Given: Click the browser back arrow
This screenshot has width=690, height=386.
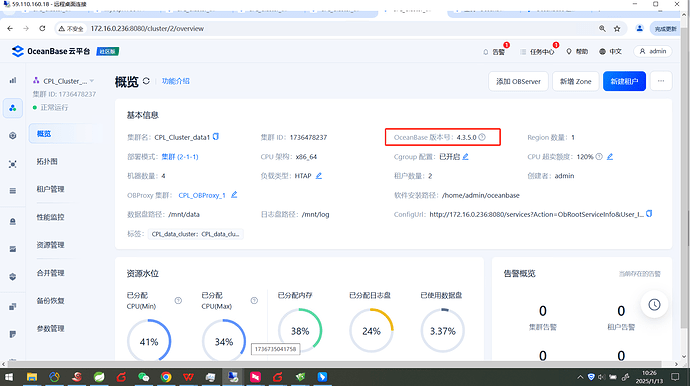Looking at the screenshot, I should (x=10, y=29).
